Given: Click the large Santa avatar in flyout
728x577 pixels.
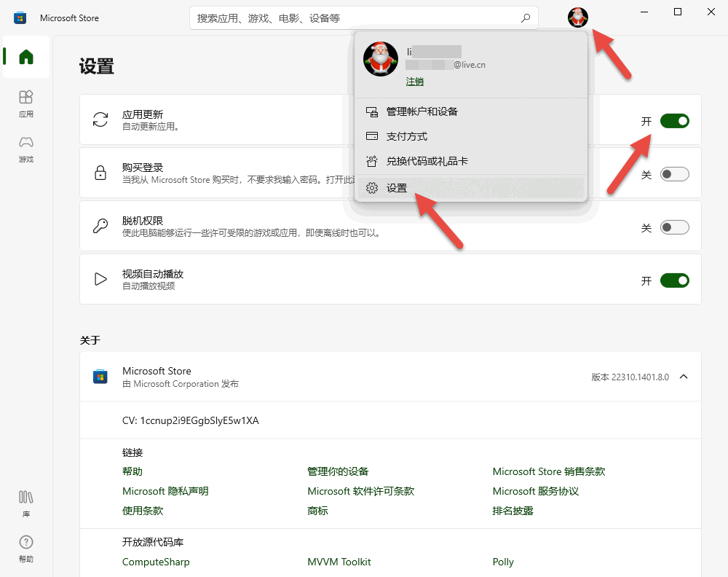Looking at the screenshot, I should pos(381,59).
